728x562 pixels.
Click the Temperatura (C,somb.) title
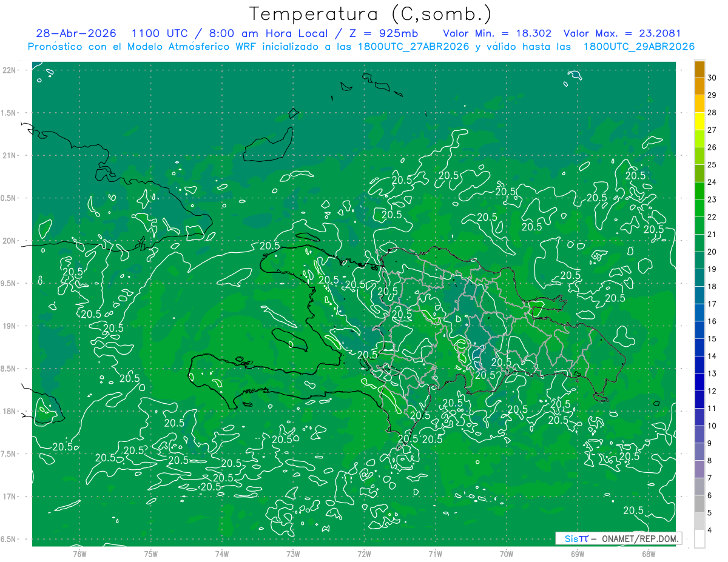[x=371, y=13]
